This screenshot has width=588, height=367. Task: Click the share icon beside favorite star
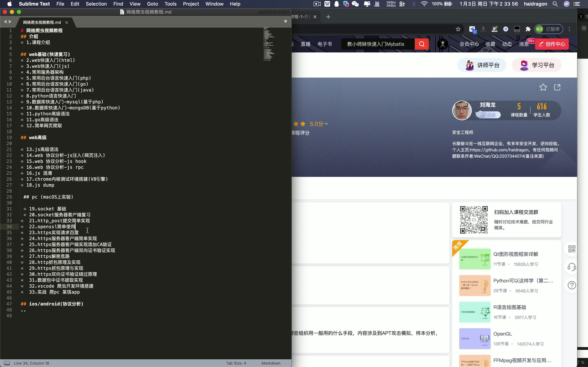point(557,87)
